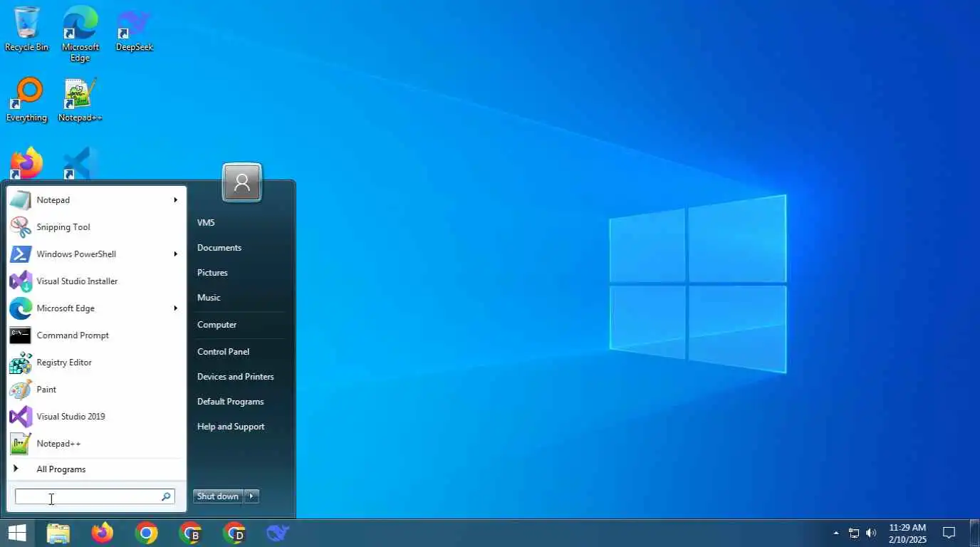Open Registry Editor from the Start menu
Image resolution: width=980 pixels, height=547 pixels.
pos(95,363)
